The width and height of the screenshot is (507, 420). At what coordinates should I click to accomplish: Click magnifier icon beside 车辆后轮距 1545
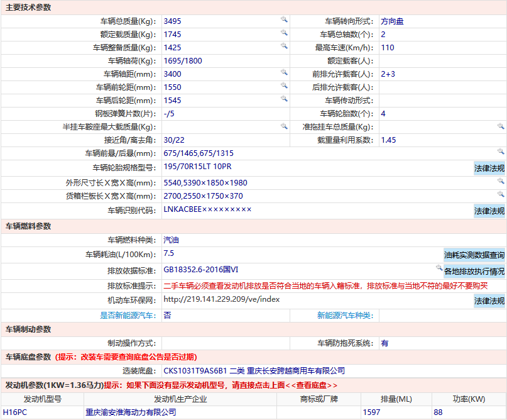pyautogui.click(x=284, y=99)
